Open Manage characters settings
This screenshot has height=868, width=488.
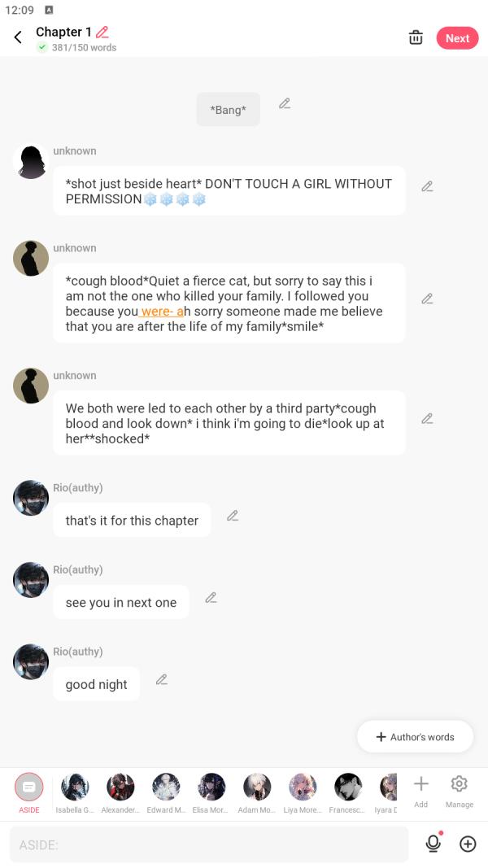pos(459,786)
